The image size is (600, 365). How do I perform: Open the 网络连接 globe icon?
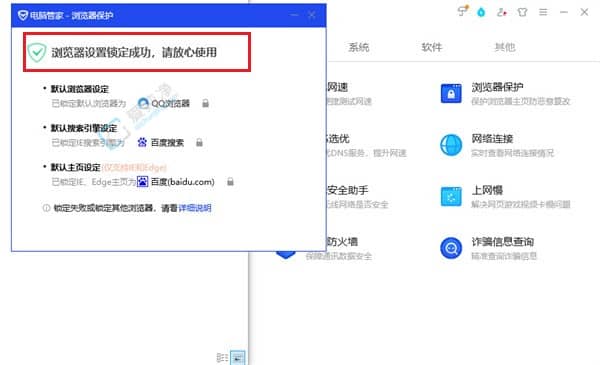451,145
